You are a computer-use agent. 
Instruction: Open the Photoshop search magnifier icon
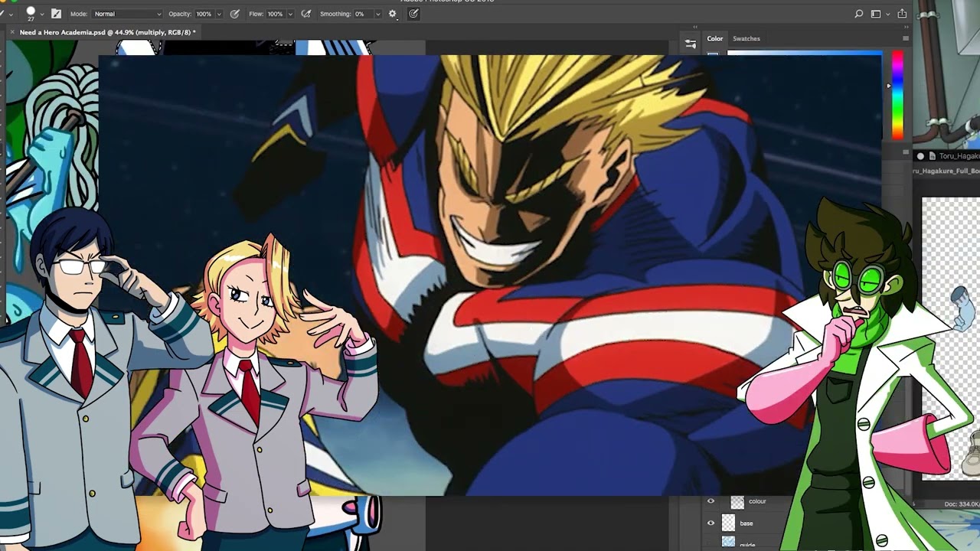(x=859, y=14)
